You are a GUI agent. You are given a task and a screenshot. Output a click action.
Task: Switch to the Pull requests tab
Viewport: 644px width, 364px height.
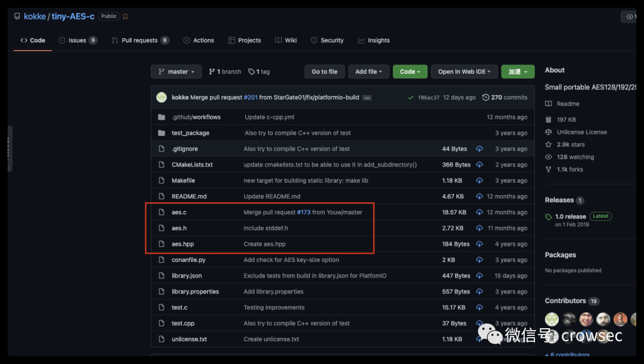140,41
